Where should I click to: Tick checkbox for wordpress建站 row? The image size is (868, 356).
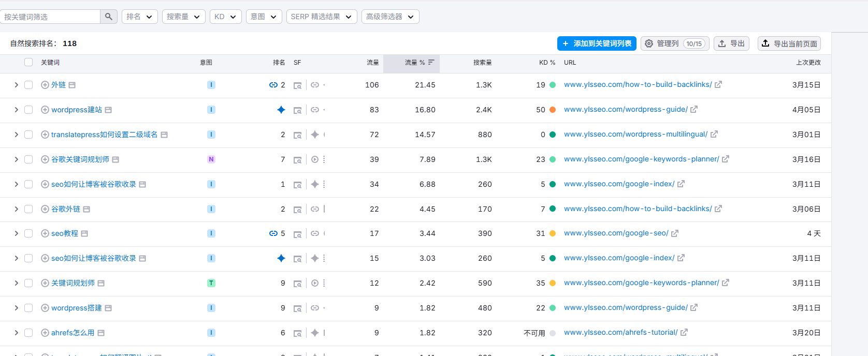coord(28,110)
